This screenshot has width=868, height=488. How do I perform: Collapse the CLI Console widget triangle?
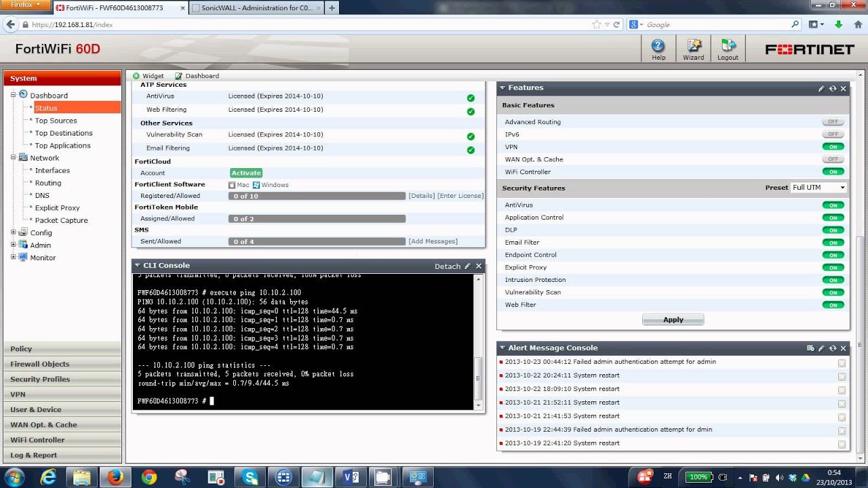pos(137,266)
